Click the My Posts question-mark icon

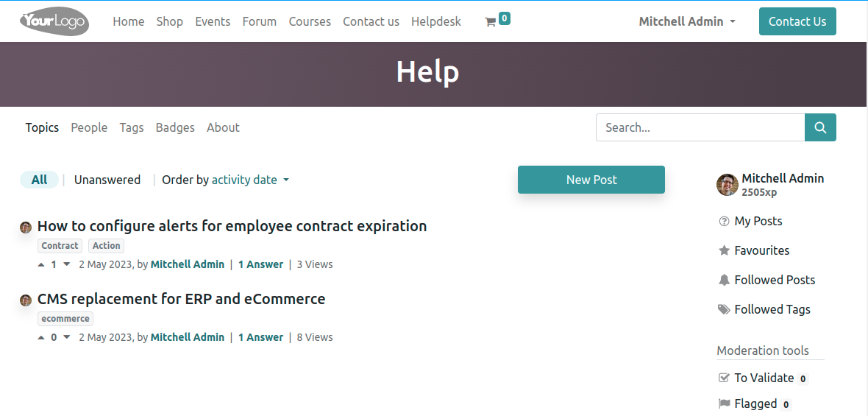pos(724,222)
